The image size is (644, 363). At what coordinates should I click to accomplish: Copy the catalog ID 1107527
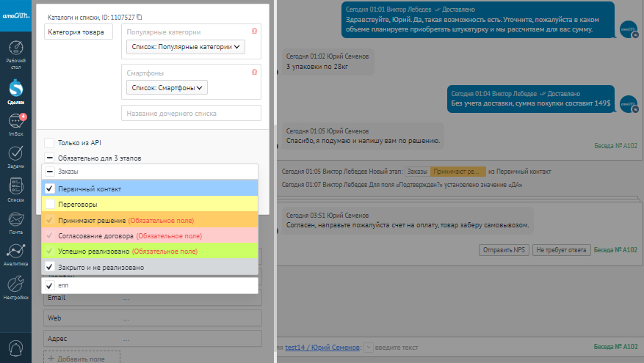tap(140, 16)
